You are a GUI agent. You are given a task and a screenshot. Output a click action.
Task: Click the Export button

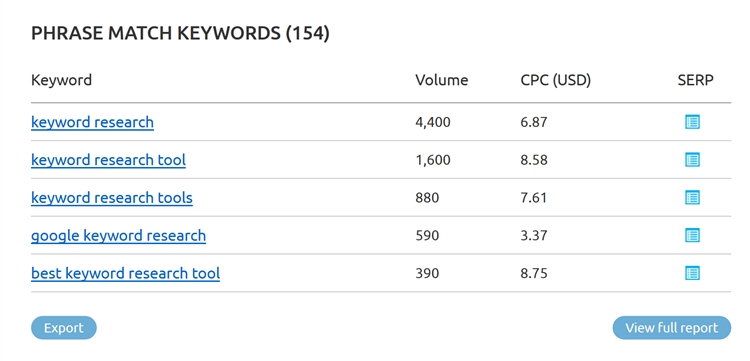click(64, 328)
